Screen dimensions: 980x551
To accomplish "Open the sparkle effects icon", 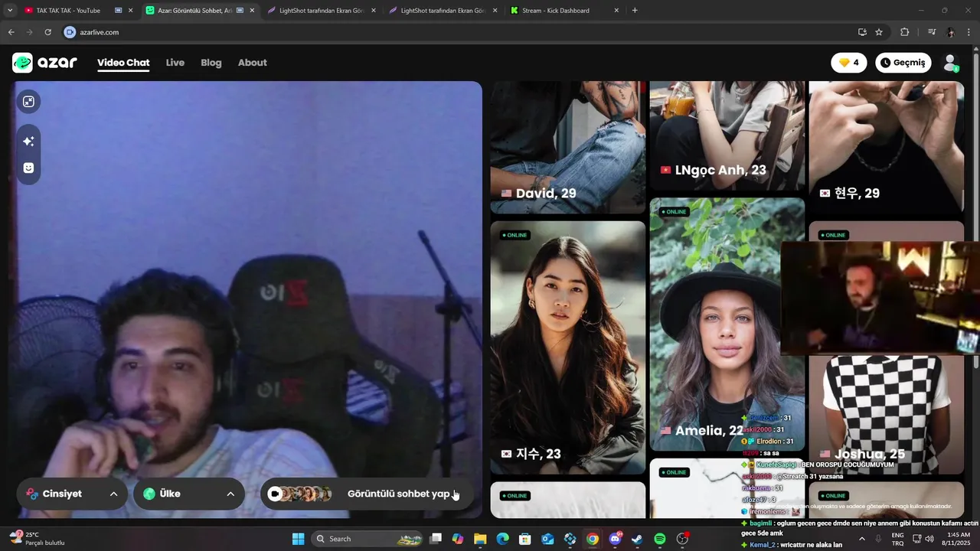I will (28, 142).
